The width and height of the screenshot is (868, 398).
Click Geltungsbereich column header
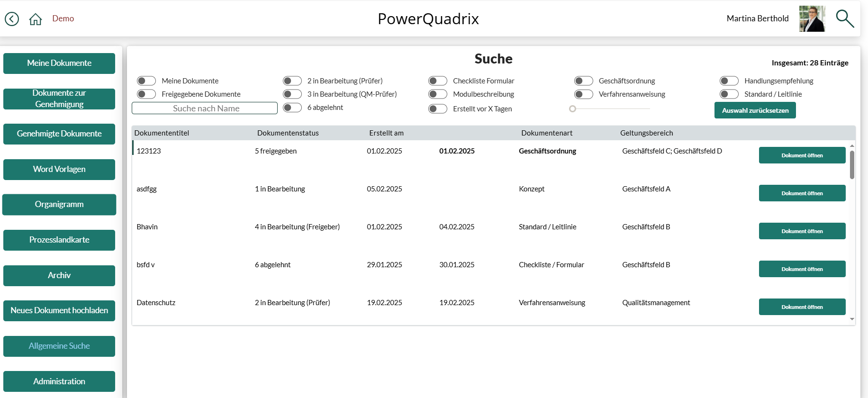point(647,133)
